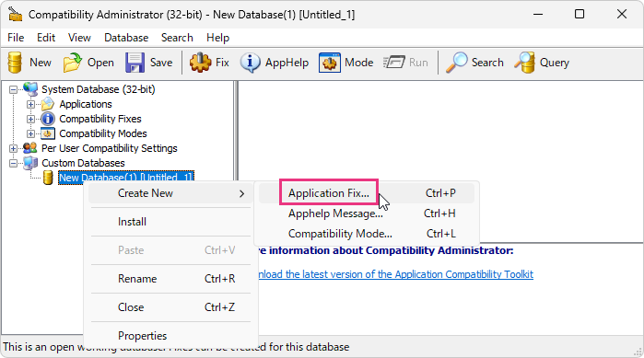The height and width of the screenshot is (358, 644).
Task: Select System Database (32-bit) label in tree
Action: coord(99,89)
